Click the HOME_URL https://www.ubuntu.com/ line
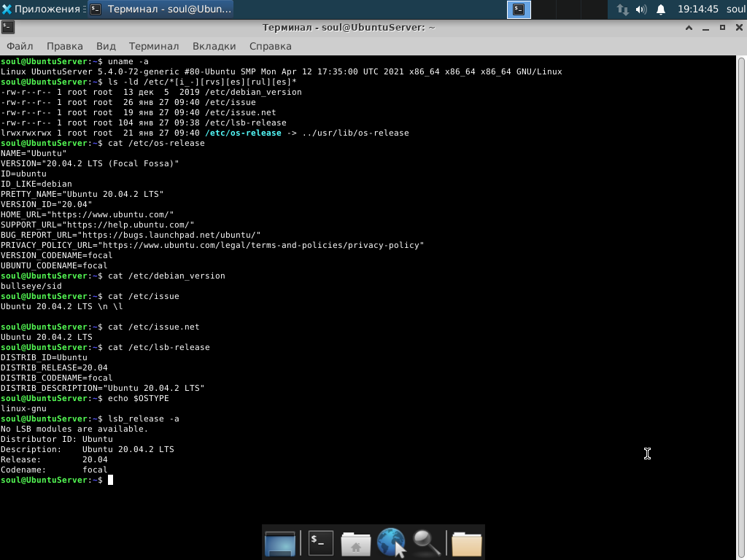Viewport: 747px width, 560px height. click(88, 215)
